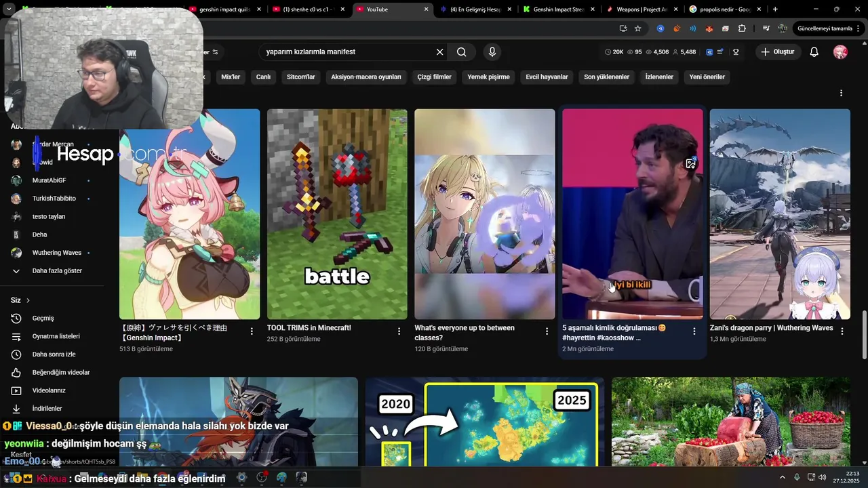Open 'What's everyone up to between classes?' title

[465, 333]
